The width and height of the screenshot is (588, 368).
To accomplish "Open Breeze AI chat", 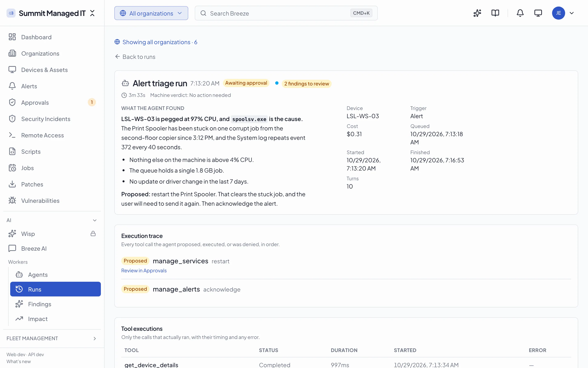I will click(x=52, y=248).
